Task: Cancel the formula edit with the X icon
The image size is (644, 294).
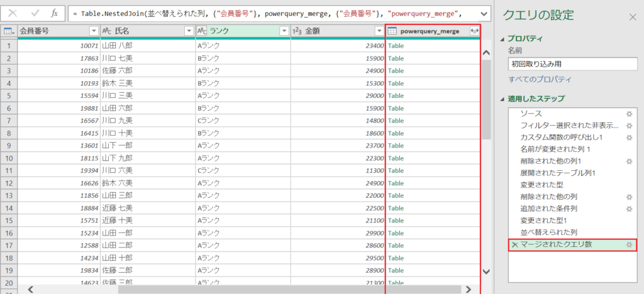Action: (x=13, y=13)
